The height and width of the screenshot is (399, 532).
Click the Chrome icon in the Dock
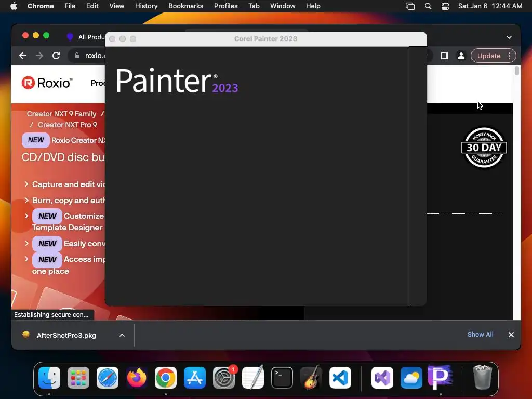(166, 378)
